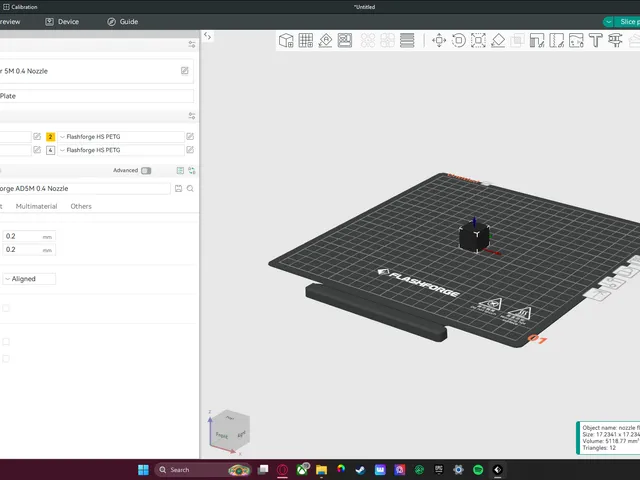Viewport: 640px width, 480px height.
Task: Open the Windows Start menu
Action: tap(143, 470)
